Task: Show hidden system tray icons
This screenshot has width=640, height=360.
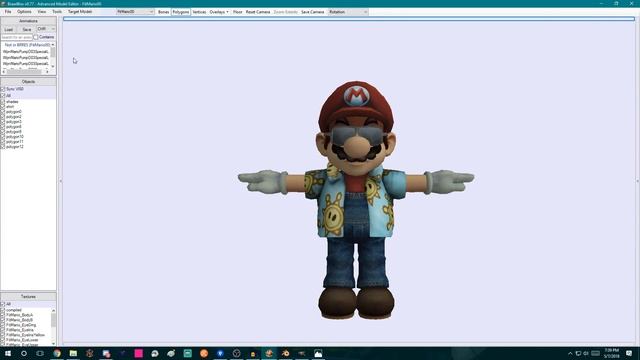Action: click(x=570, y=353)
